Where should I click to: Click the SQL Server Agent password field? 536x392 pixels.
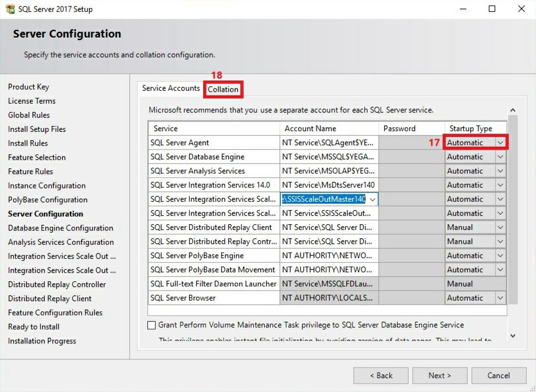[412, 143]
